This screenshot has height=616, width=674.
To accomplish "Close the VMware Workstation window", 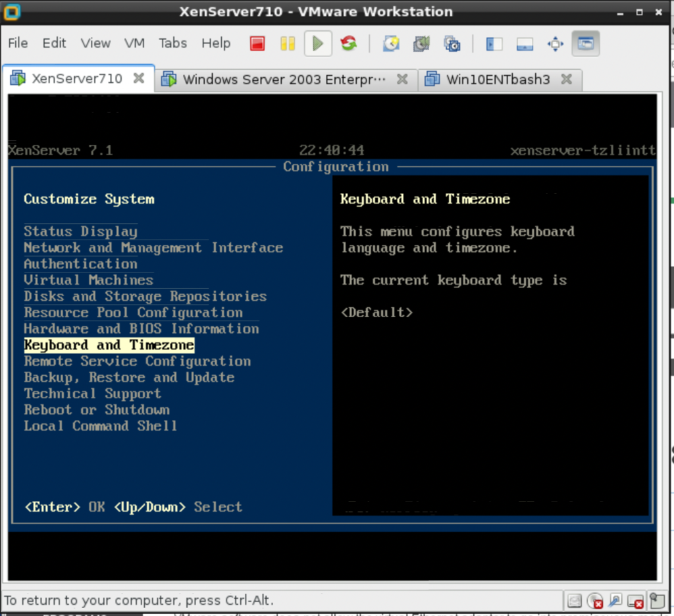I will click(658, 12).
